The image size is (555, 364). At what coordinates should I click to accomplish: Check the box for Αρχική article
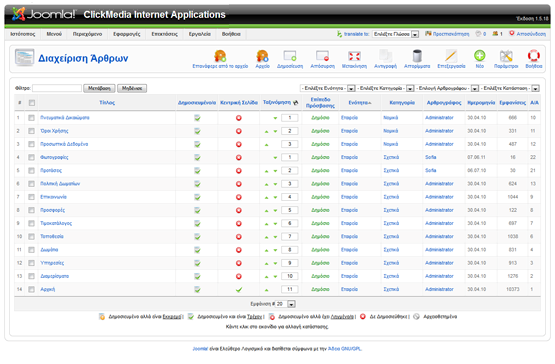[32, 290]
